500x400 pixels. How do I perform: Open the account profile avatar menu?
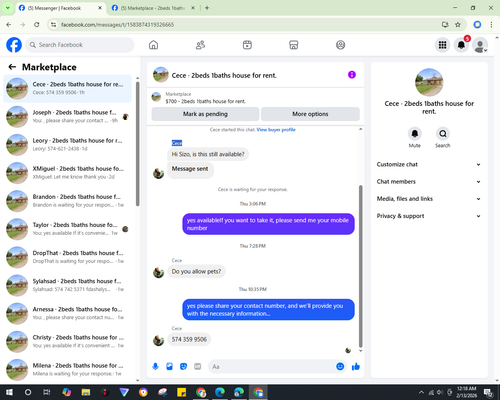[480, 45]
